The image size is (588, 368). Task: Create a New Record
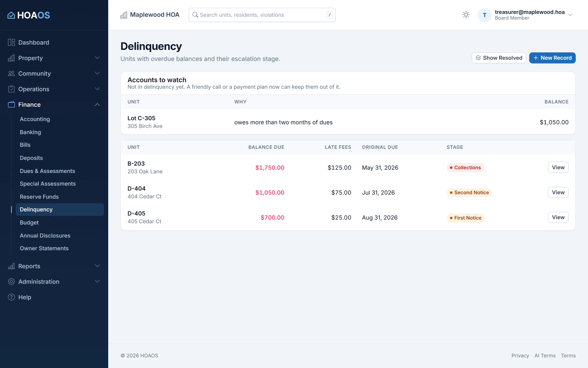[x=552, y=58]
